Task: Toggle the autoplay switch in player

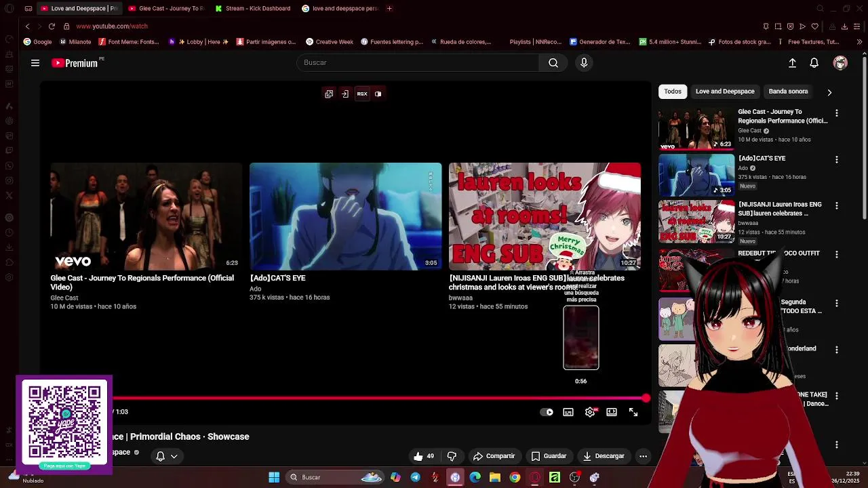Action: pyautogui.click(x=547, y=412)
